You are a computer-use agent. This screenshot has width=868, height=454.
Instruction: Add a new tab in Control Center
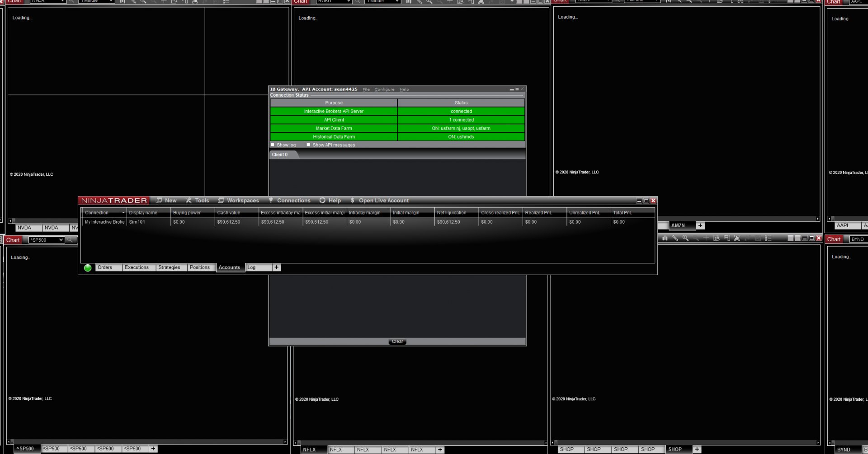(x=277, y=267)
